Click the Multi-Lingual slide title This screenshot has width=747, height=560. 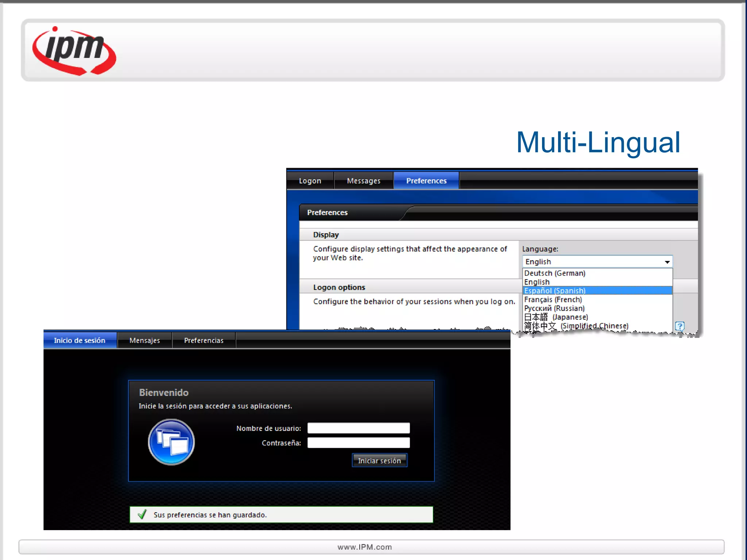[598, 143]
